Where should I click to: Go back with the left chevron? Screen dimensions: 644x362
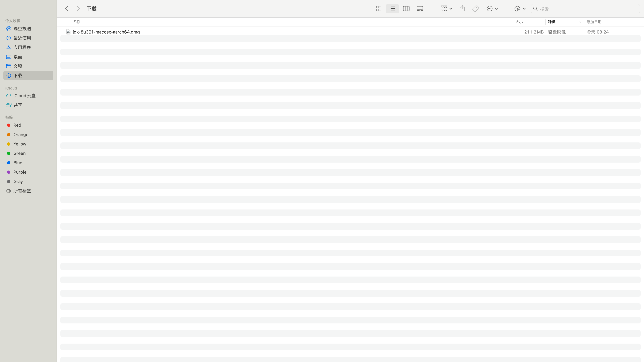(x=66, y=9)
